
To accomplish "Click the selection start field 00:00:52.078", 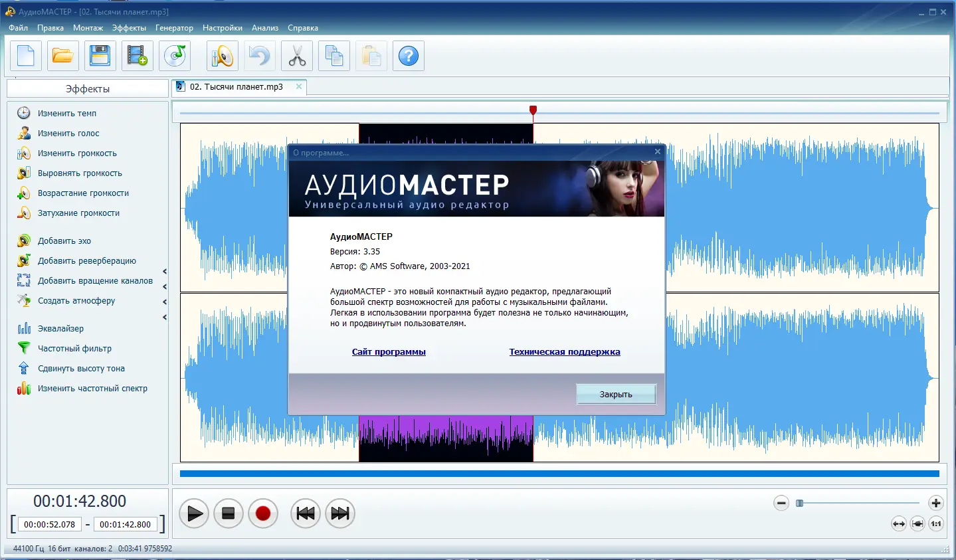I will 50,524.
